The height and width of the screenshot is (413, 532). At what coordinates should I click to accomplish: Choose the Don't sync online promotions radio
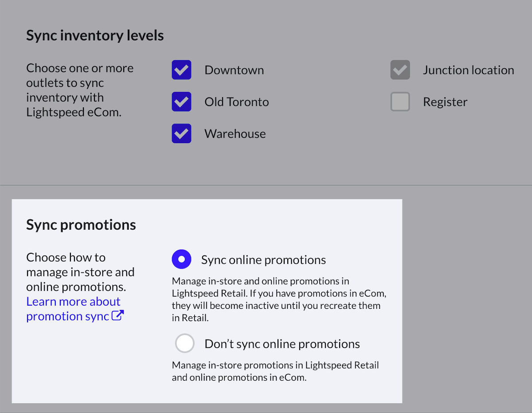(184, 343)
